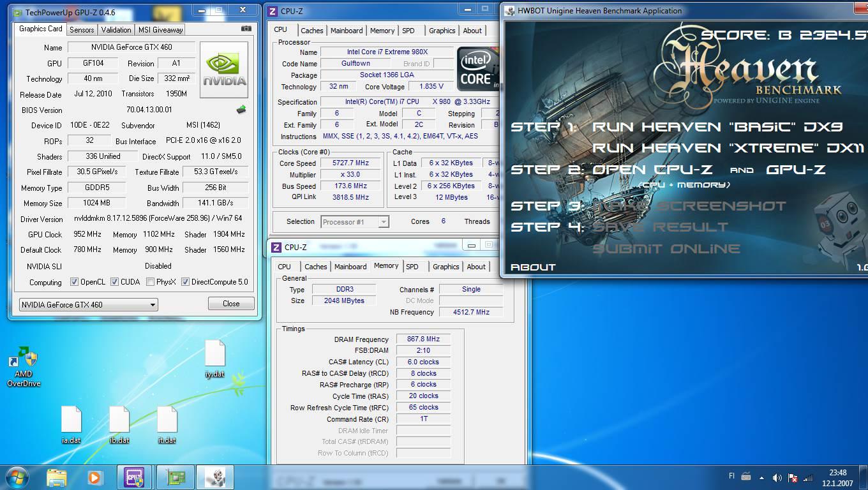Uncheck the CUDA checkbox
Screen dimensions: 868x490
[115, 282]
